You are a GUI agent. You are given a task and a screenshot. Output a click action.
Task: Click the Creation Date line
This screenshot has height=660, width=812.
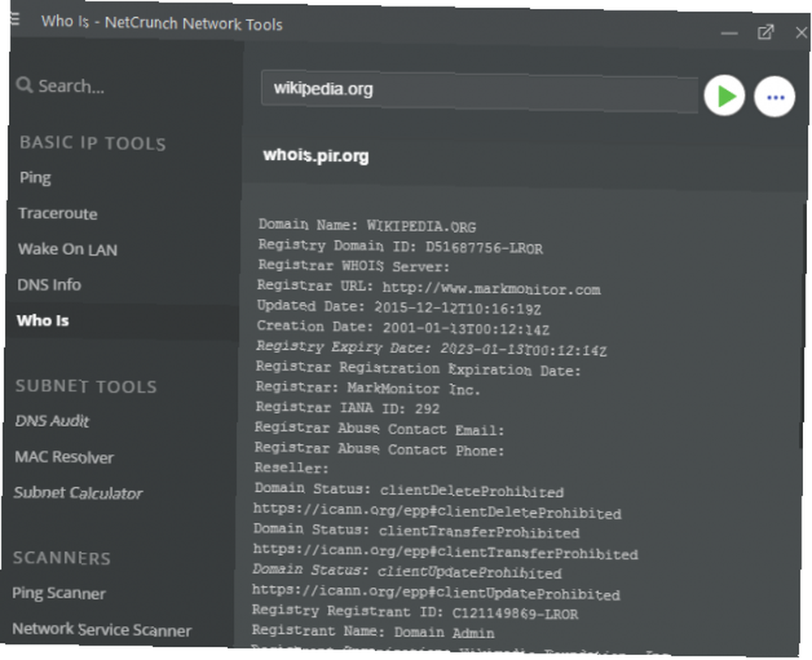403,327
